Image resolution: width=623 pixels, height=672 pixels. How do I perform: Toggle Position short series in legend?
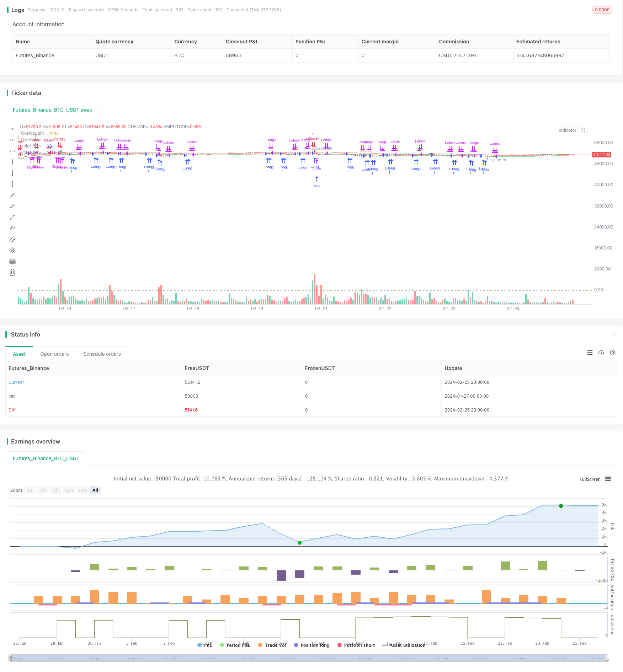coord(356,645)
